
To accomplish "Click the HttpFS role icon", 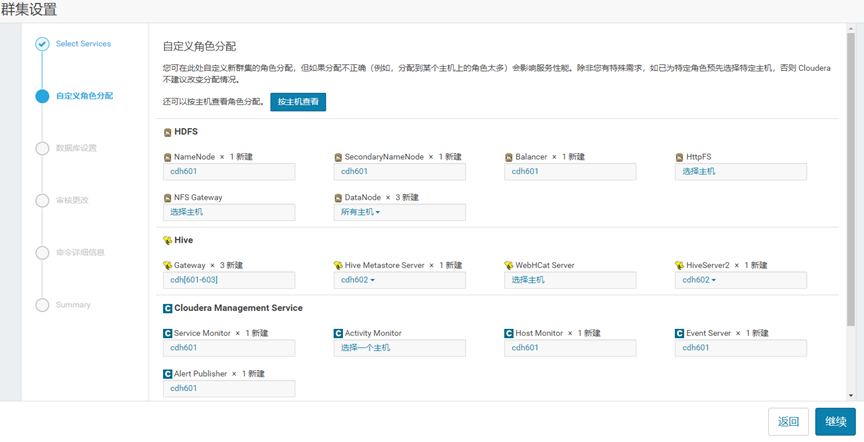I will pos(680,157).
